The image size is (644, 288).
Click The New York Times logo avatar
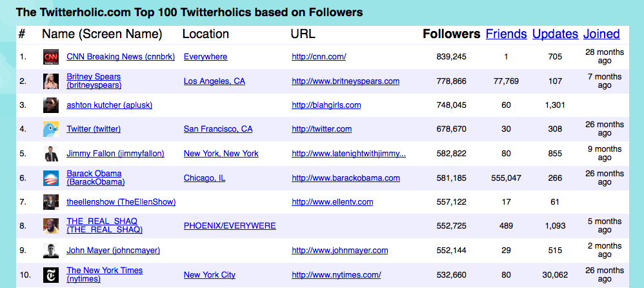51,274
